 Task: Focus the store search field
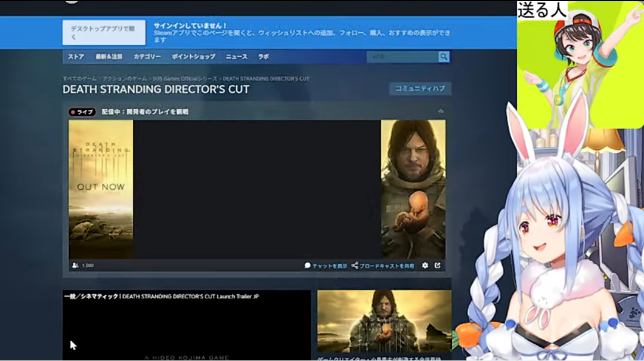(402, 57)
